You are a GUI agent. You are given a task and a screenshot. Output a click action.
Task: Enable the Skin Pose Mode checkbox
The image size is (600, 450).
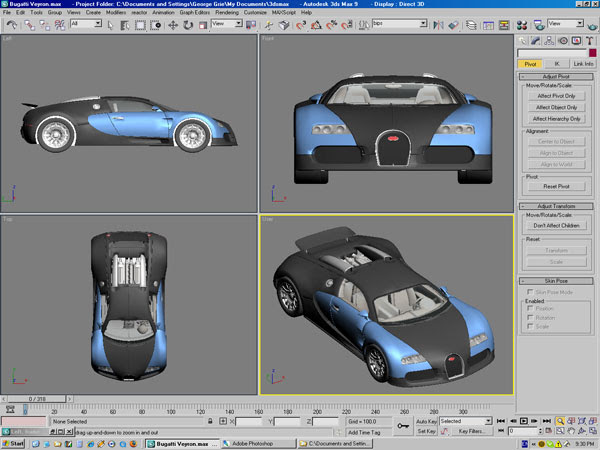pyautogui.click(x=529, y=290)
